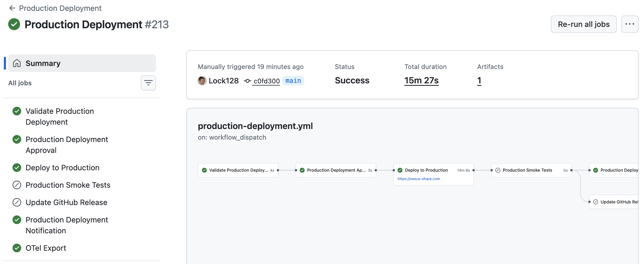Open the three-dot more options menu

629,24
